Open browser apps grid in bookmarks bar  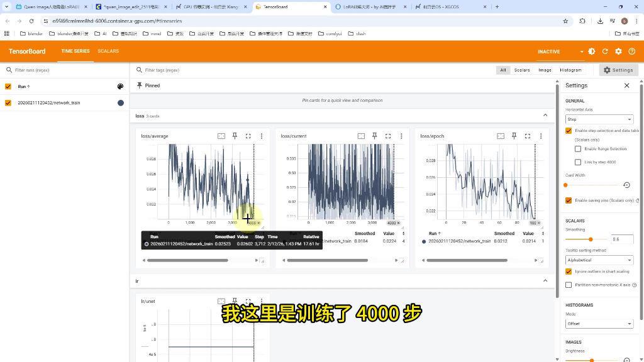click(x=6, y=34)
